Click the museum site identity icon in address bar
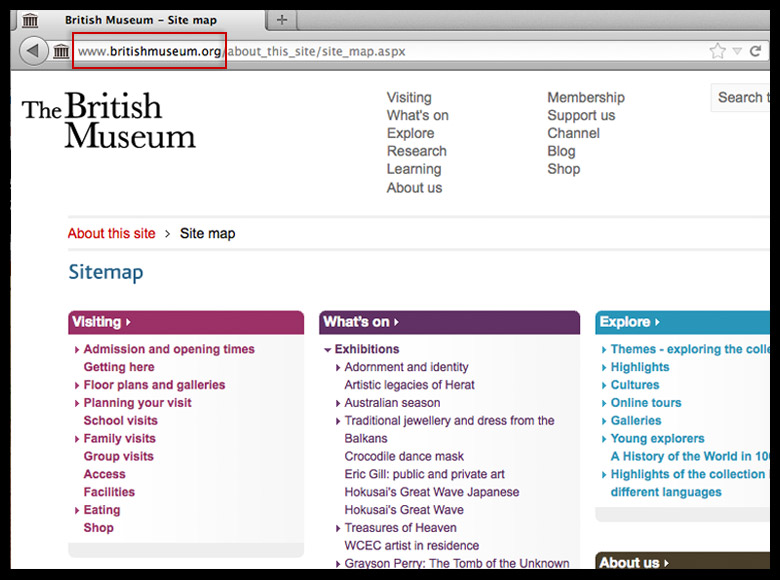Viewport: 780px width, 580px height. (x=61, y=51)
